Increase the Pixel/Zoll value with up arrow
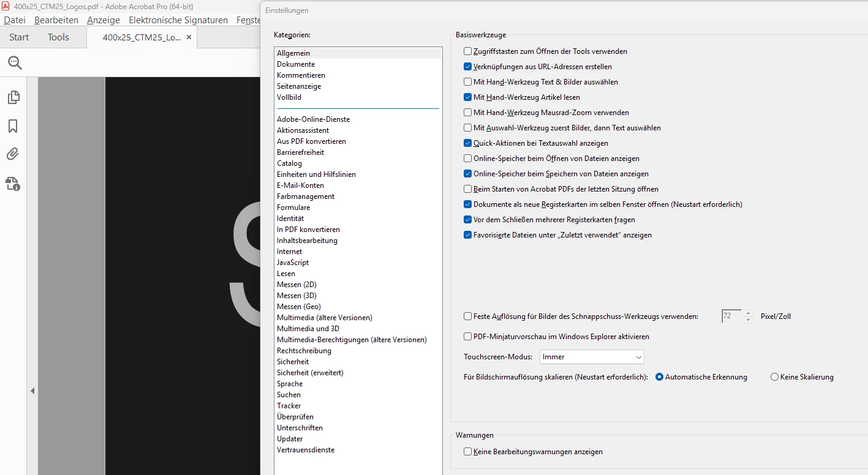The height and width of the screenshot is (475, 868). [748, 313]
